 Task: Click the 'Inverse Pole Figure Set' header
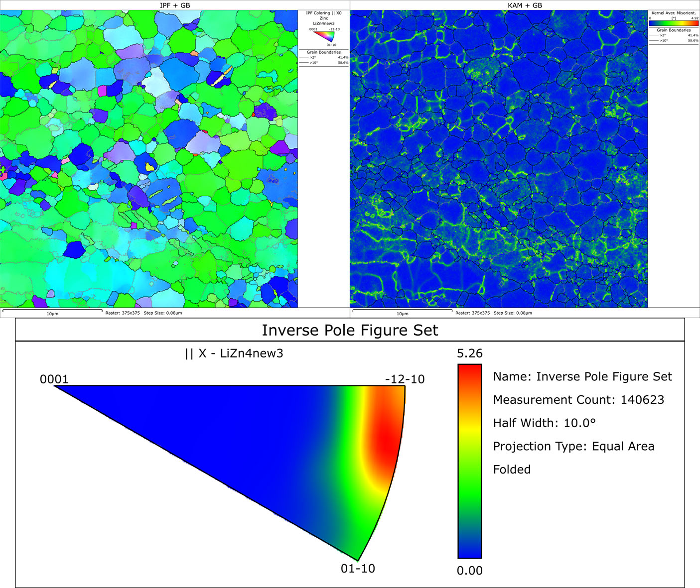350,331
